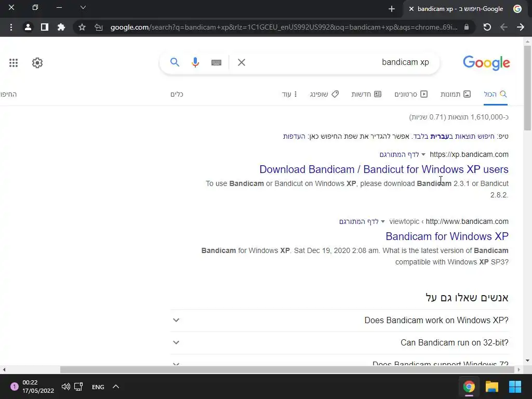Screen dimensions: 532x399
Task: Open the Chrome profile avatar icon
Action: tap(28, 27)
